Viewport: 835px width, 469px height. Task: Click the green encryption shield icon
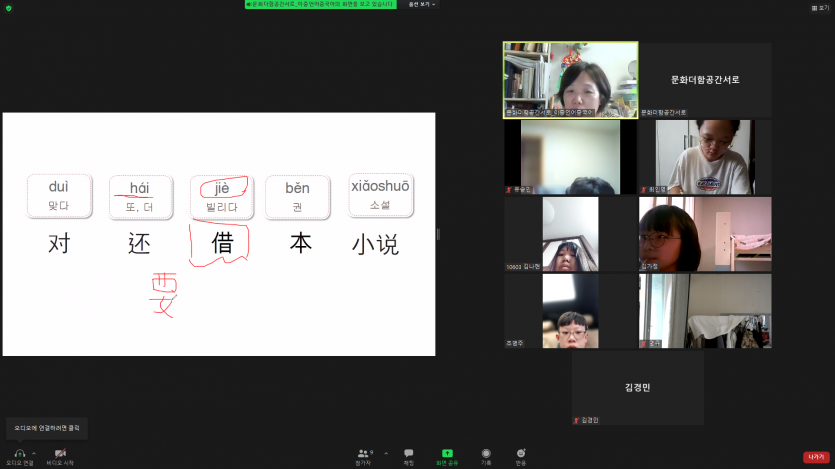point(8,7)
